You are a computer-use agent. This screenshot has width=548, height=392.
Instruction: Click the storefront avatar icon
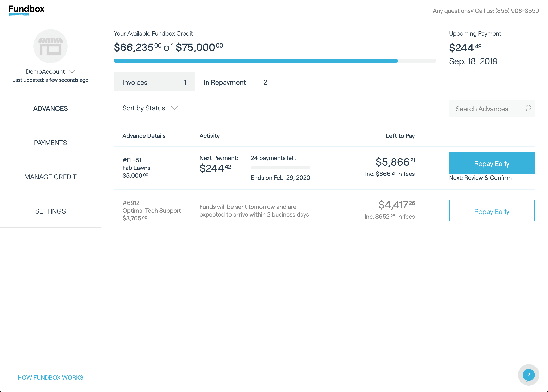click(x=51, y=46)
